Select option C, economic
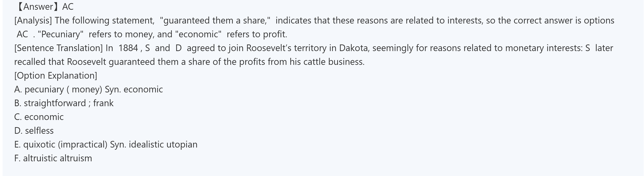644x176 pixels. (x=39, y=117)
